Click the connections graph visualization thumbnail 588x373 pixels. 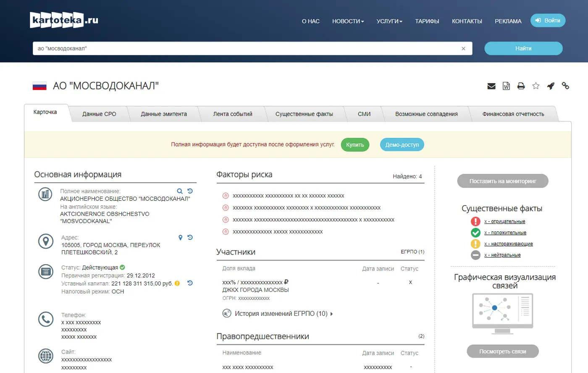click(503, 313)
